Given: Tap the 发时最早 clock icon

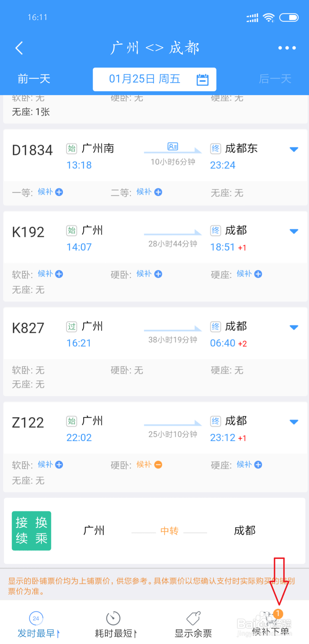Looking at the screenshot, I should click(36, 618).
